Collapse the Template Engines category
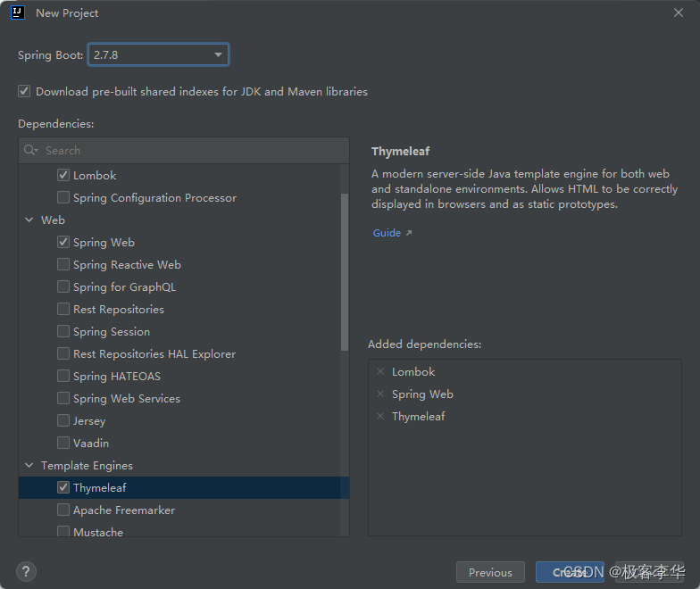Image resolution: width=700 pixels, height=589 pixels. [x=29, y=466]
